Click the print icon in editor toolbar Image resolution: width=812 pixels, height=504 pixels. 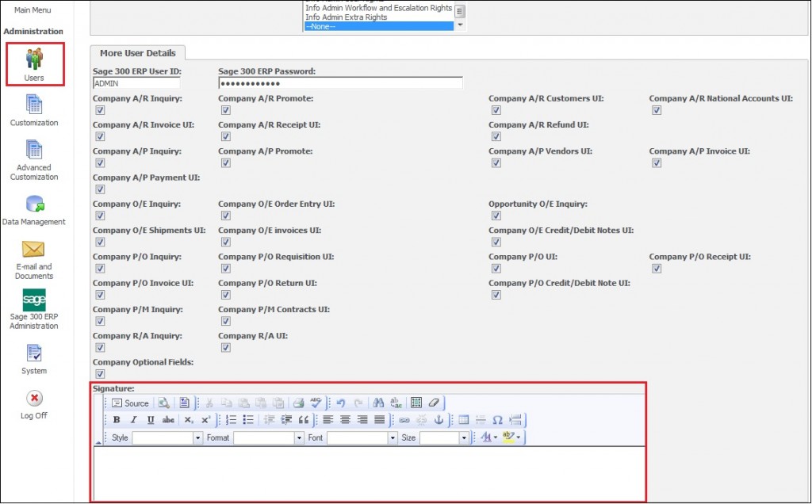tap(298, 403)
